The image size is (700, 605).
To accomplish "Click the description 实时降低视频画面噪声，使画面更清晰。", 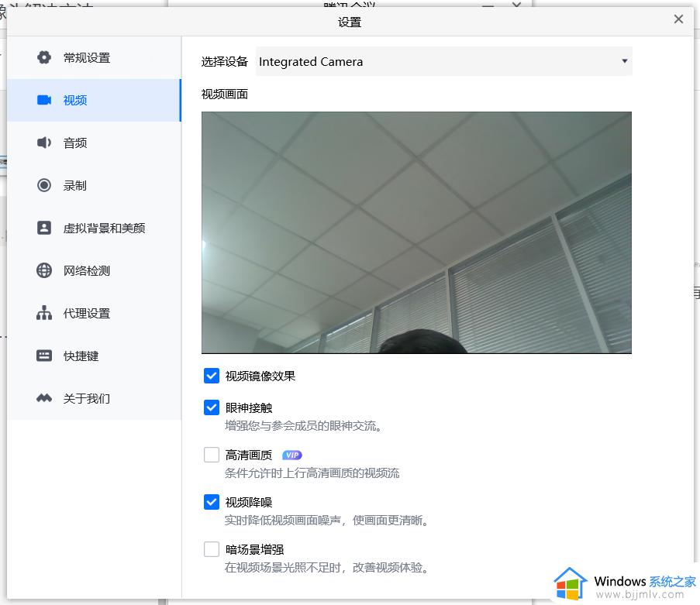I will pyautogui.click(x=327, y=521).
